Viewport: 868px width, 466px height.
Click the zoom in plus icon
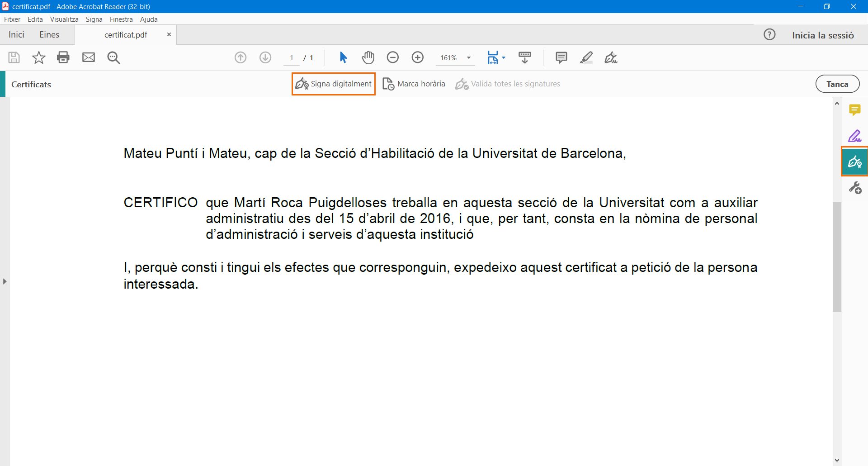tap(418, 57)
